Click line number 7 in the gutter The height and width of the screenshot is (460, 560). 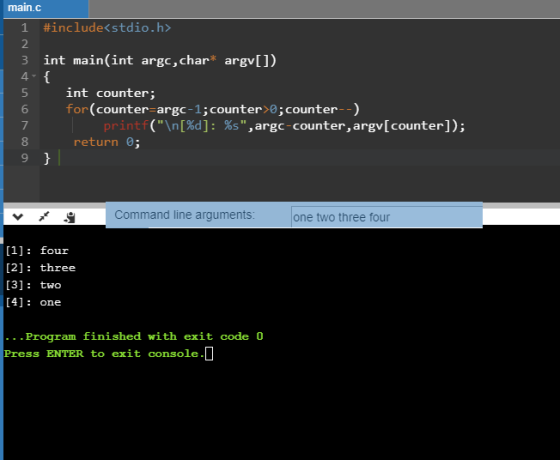click(x=24, y=126)
